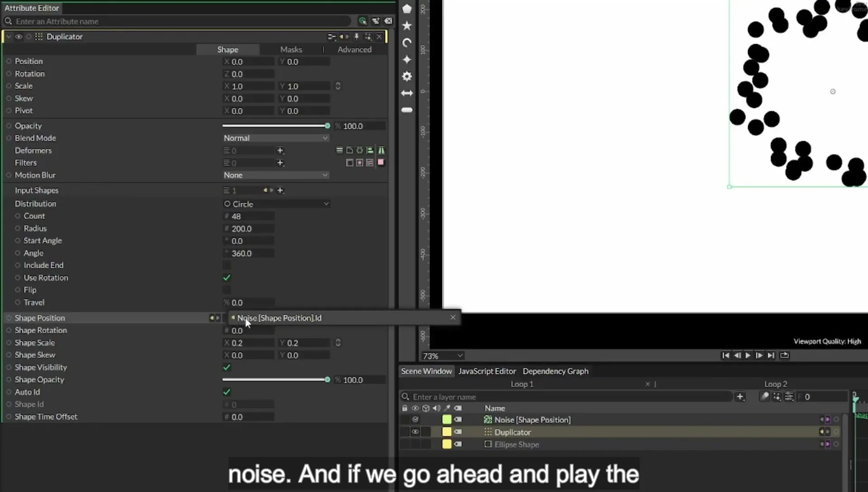Step back one frame
This screenshot has width=868, height=492.
(737, 355)
